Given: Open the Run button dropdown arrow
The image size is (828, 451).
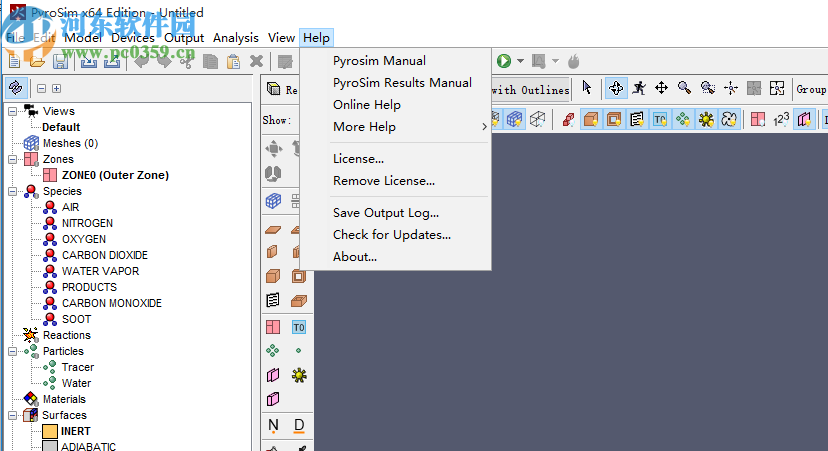Looking at the screenshot, I should tap(520, 61).
